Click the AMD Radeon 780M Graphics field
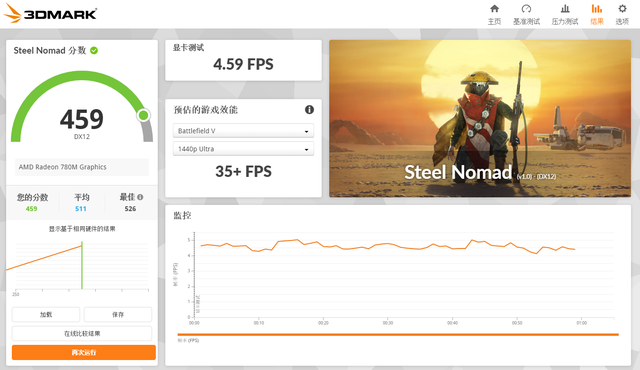 coord(82,167)
